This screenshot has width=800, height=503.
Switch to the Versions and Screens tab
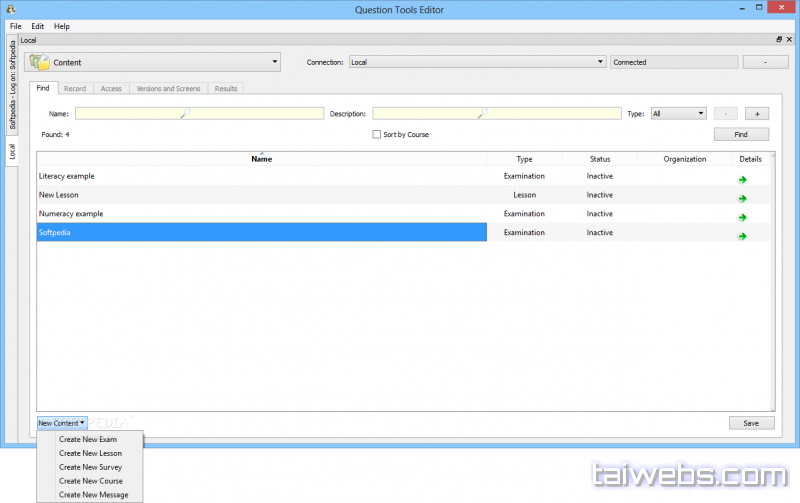(168, 89)
